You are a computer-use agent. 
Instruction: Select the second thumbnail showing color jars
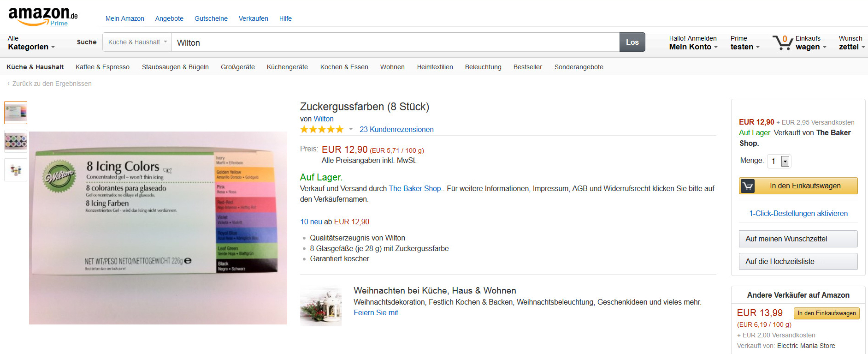(x=16, y=141)
